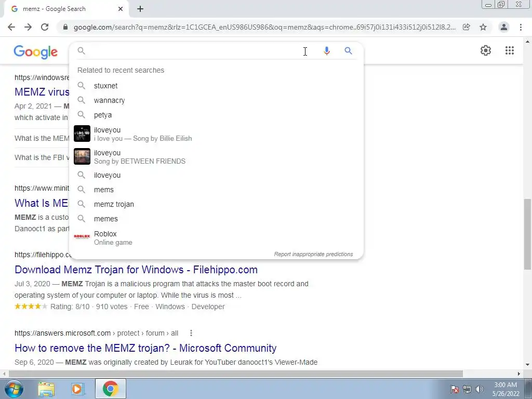Screen dimensions: 532x399
Task: Click the scroll down arrow
Action: tap(527, 365)
